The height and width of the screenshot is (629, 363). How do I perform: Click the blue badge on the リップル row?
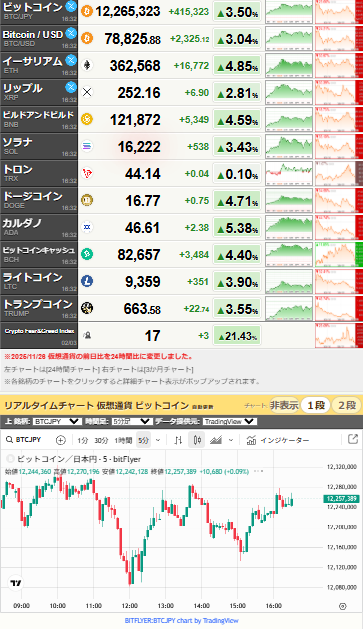pyautogui.click(x=71, y=87)
